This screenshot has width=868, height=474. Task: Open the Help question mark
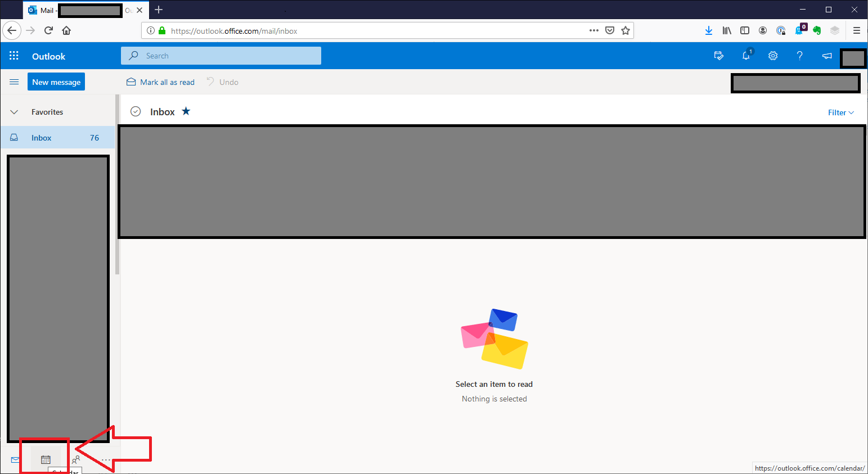click(799, 56)
